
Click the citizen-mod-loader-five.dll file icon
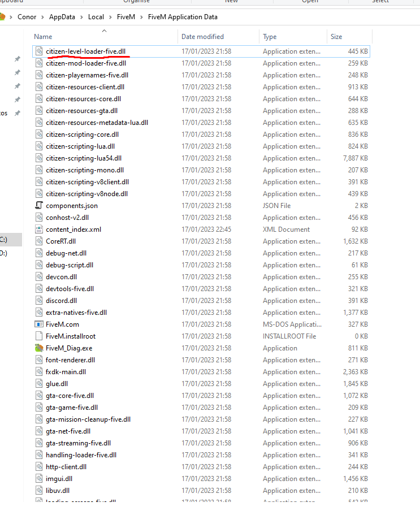[x=39, y=63]
